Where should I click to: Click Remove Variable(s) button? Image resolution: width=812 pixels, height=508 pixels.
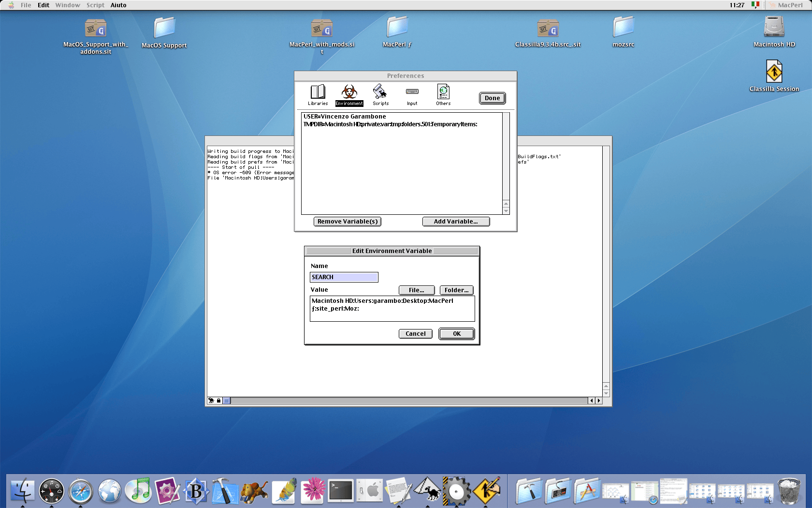click(x=348, y=222)
